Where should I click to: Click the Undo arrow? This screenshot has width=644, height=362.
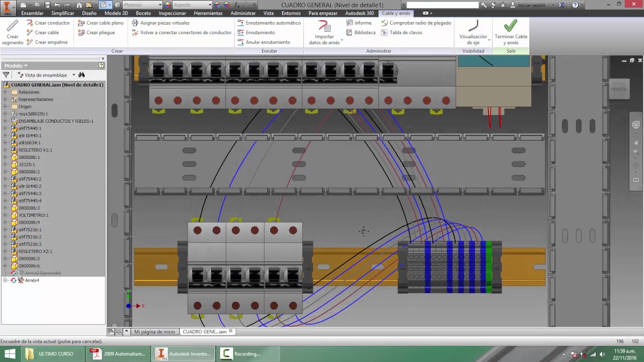point(57,5)
